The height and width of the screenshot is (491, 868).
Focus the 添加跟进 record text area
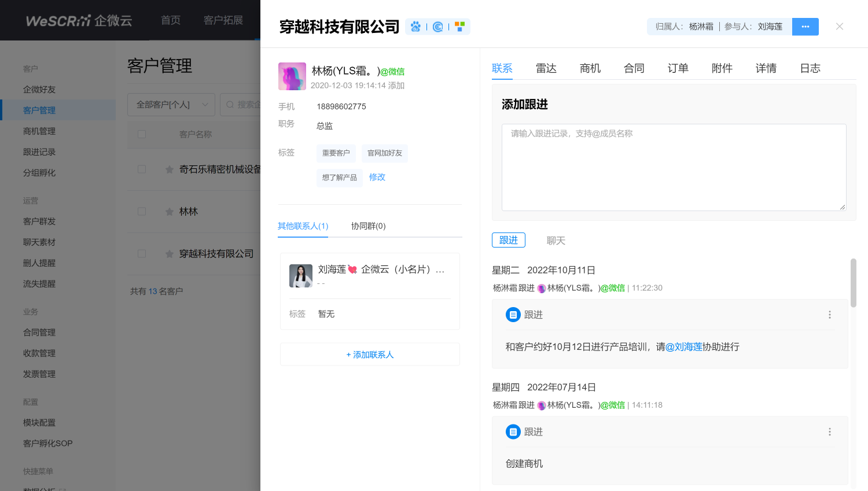(674, 167)
